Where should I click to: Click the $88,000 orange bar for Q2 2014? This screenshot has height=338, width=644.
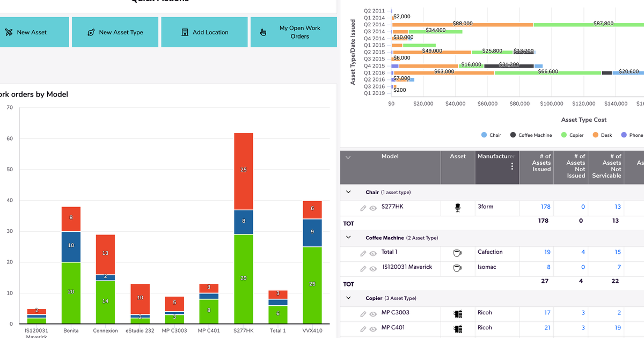[x=463, y=25]
